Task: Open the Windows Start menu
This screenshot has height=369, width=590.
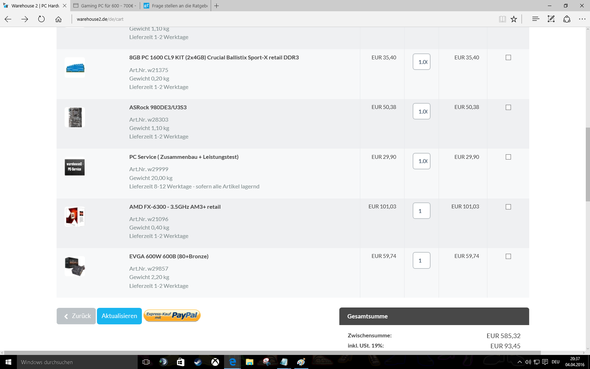Action: [x=8, y=362]
